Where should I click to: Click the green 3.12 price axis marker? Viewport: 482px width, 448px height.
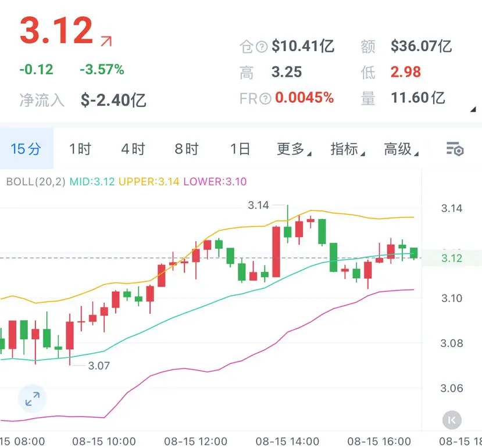click(452, 258)
